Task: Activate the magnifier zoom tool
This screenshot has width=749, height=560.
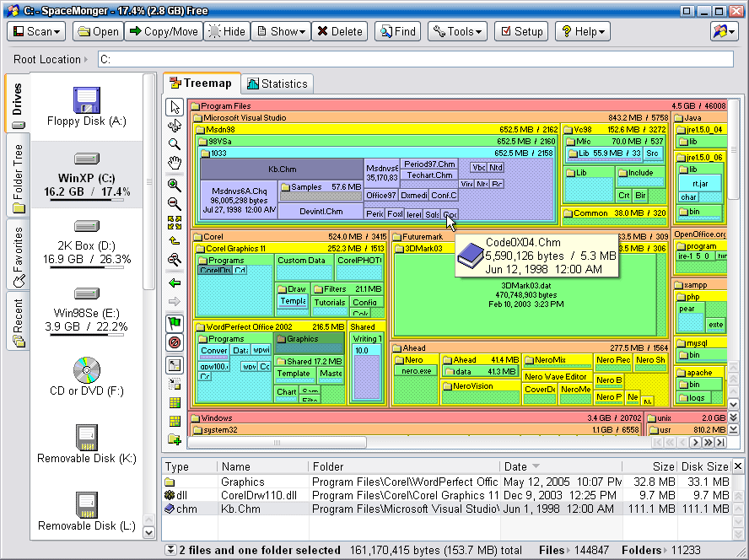Action: click(175, 144)
